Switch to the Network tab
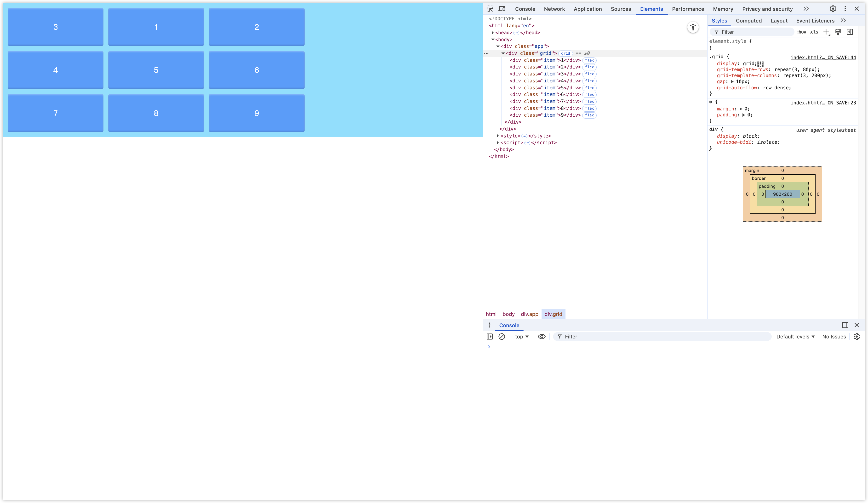 coord(554,9)
